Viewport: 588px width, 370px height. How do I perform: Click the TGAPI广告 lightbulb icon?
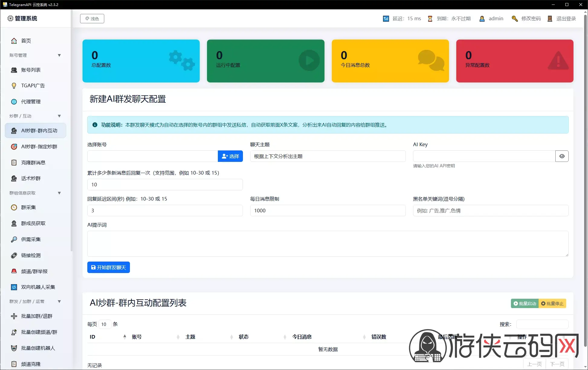pos(14,86)
